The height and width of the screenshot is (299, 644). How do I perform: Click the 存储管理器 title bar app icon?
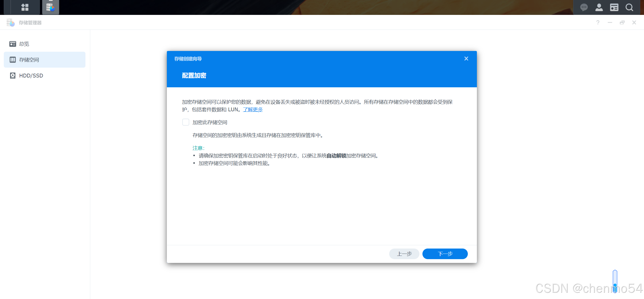point(10,22)
